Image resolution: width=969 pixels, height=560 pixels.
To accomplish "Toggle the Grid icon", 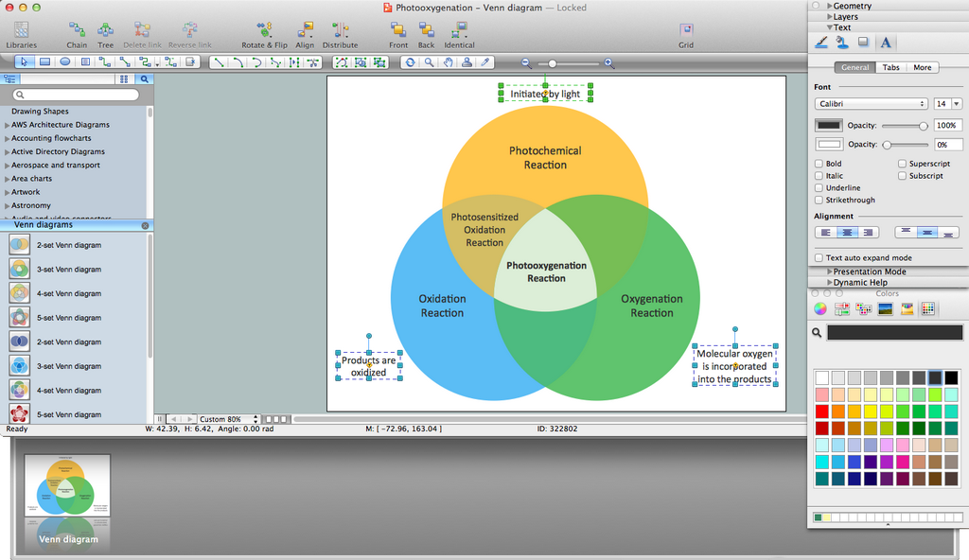I will 686,31.
